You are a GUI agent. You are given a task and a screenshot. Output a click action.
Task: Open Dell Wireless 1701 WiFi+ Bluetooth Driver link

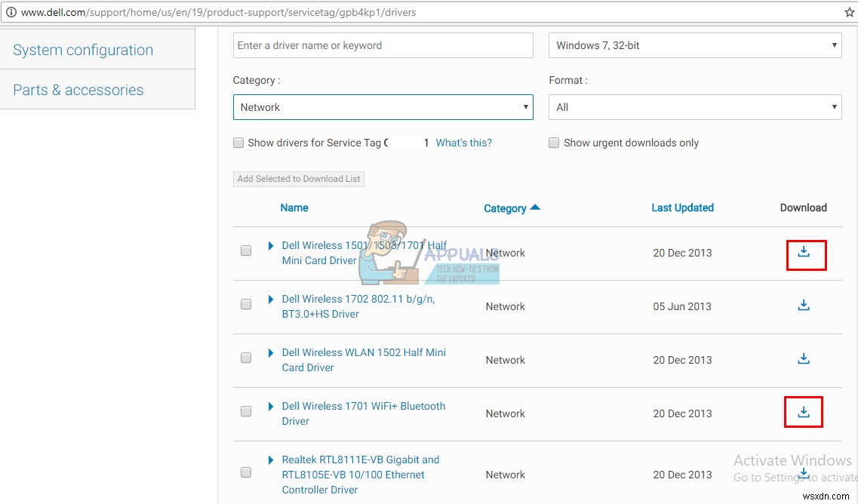(363, 413)
